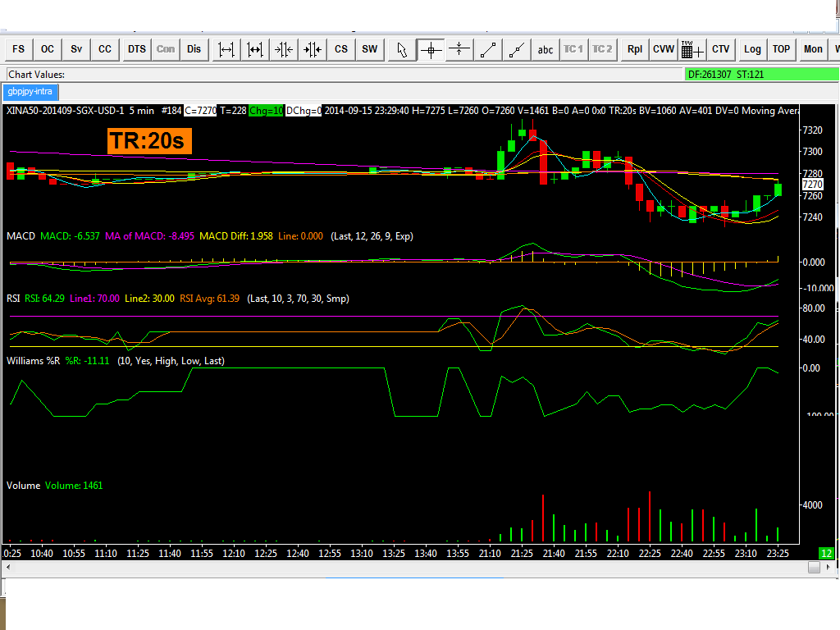
Task: Select the line drawing tool
Action: pyautogui.click(x=488, y=49)
